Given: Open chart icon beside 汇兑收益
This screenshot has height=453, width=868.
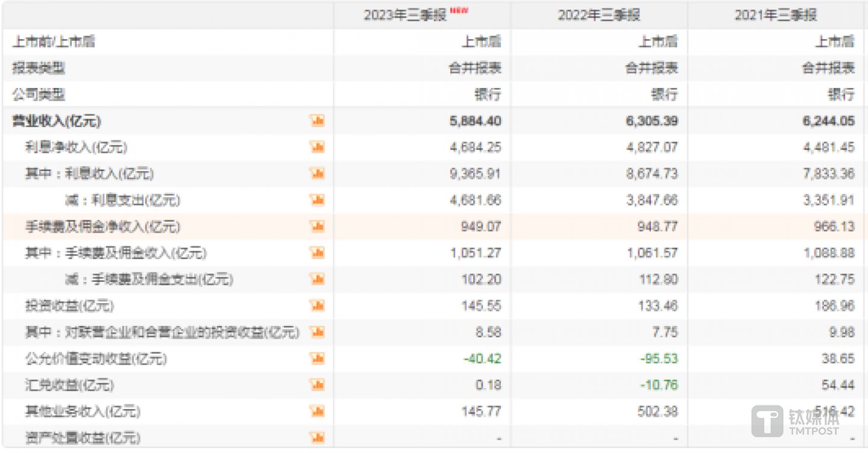Looking at the screenshot, I should [317, 385].
